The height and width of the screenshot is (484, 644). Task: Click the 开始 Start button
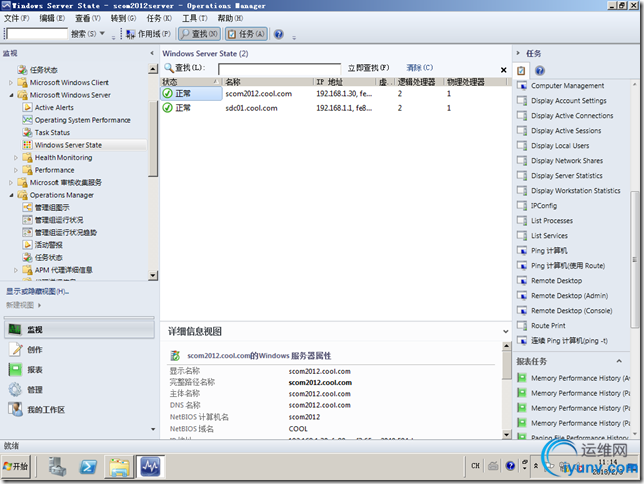point(16,466)
